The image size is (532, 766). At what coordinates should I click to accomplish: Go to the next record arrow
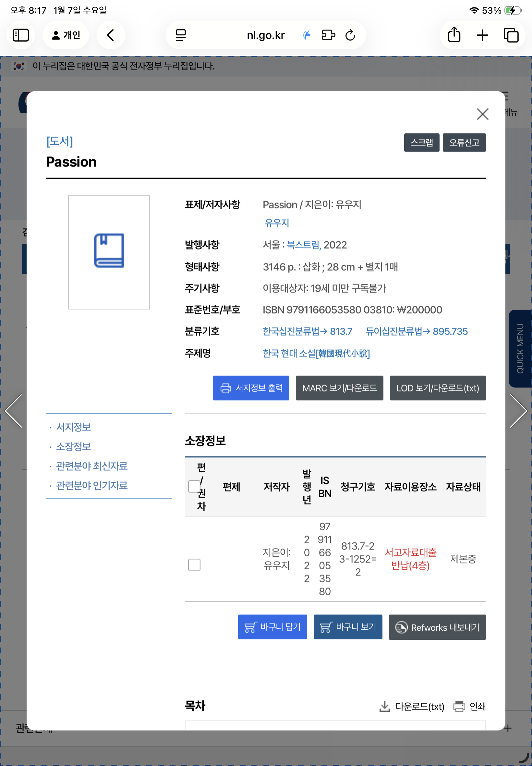click(518, 411)
